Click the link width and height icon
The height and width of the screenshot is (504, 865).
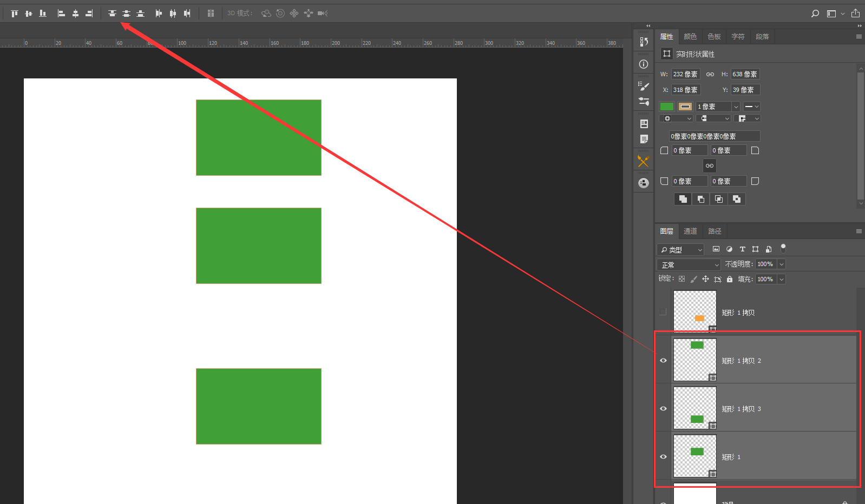coord(710,74)
